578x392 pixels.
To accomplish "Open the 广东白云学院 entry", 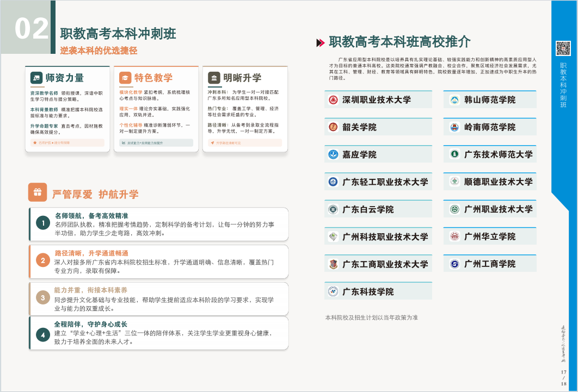I will [378, 209].
